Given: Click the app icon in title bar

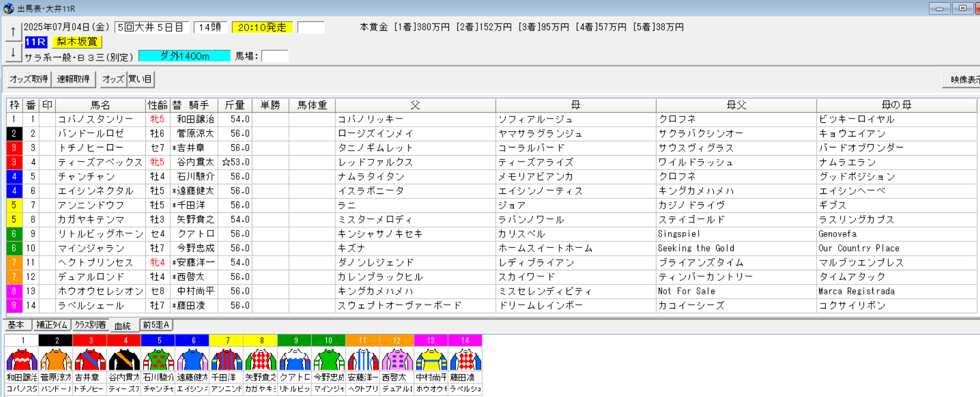Looking at the screenshot, I should coord(8,8).
